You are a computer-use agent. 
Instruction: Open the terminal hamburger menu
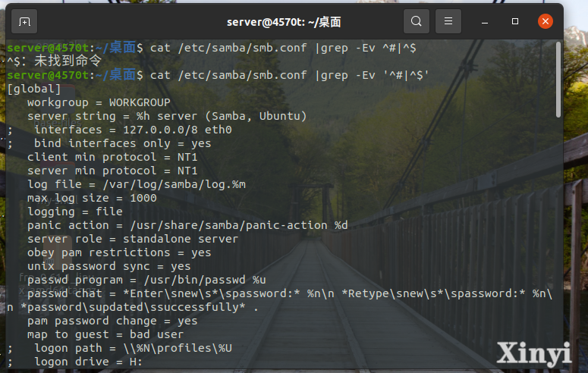pos(448,21)
